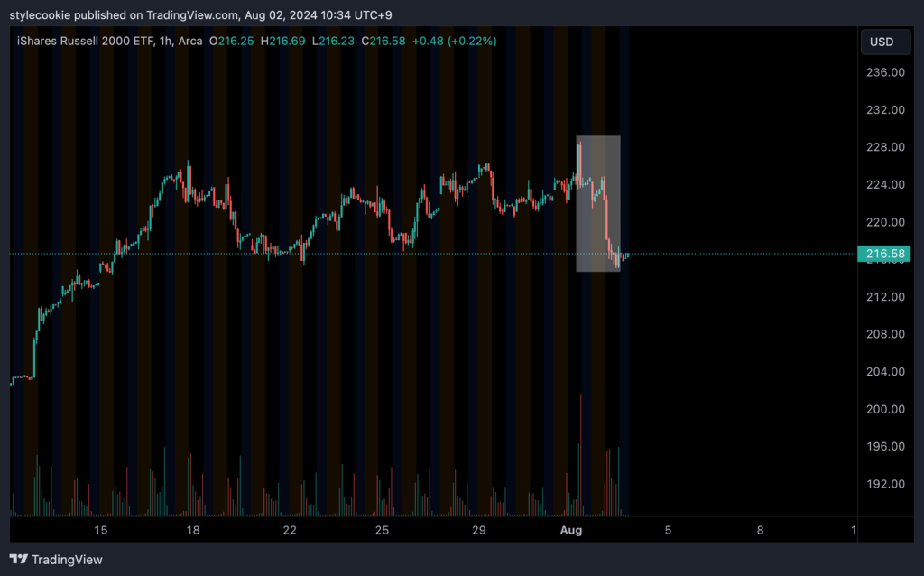Click the 236.00 price axis label

pos(884,72)
